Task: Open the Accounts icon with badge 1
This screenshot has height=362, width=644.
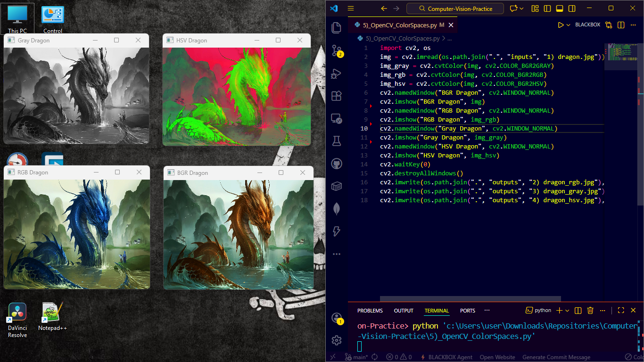Action: (x=337, y=318)
